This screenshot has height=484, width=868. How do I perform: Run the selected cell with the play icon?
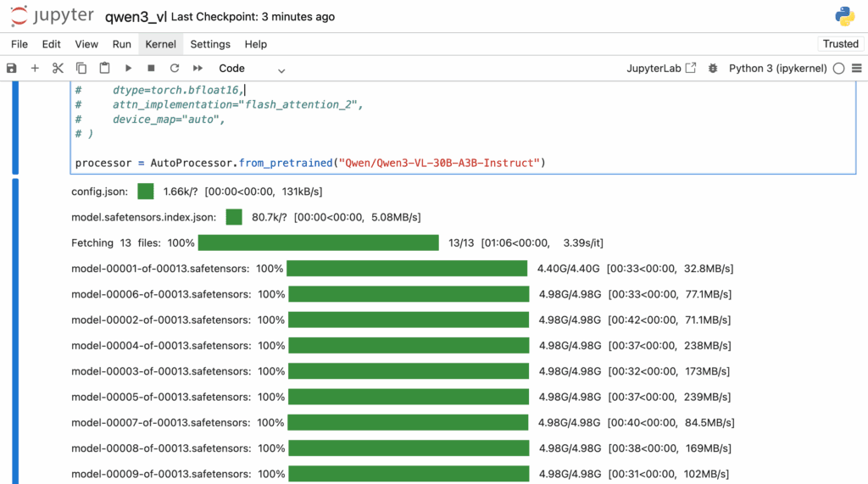pos(128,69)
